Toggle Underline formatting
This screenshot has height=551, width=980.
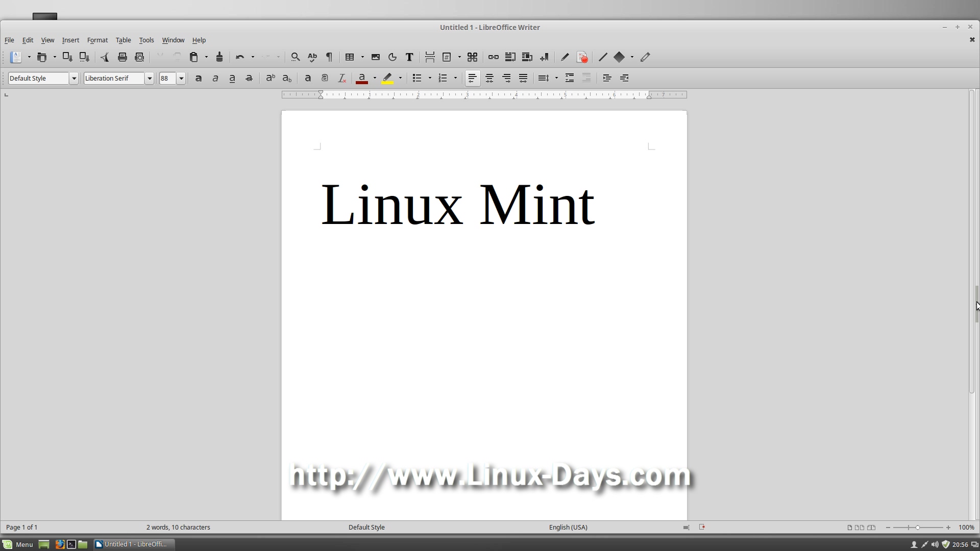tap(232, 78)
